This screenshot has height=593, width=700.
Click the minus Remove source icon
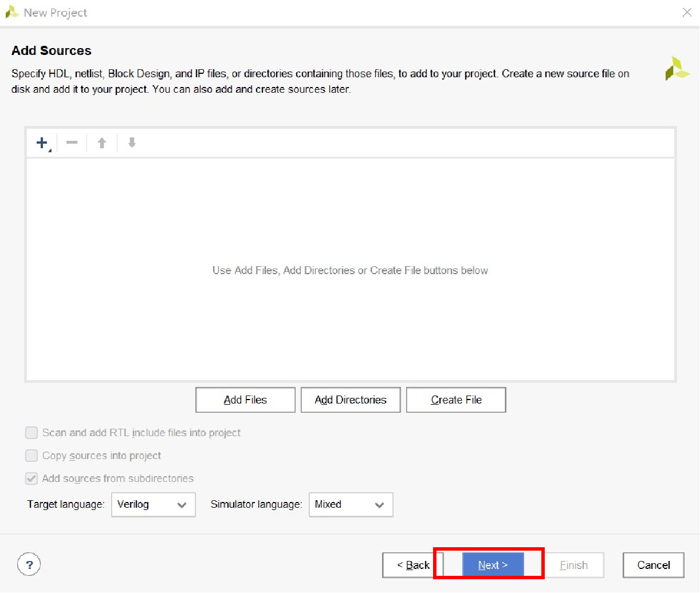tap(72, 143)
